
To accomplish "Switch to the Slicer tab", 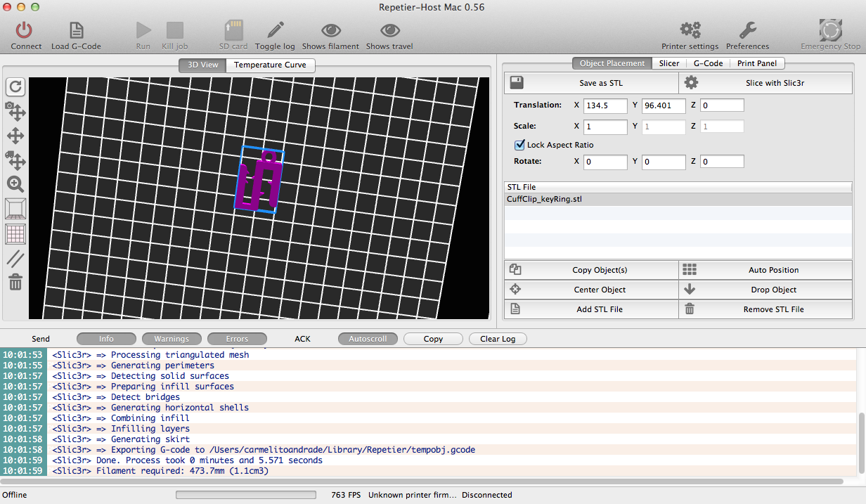I will 669,63.
